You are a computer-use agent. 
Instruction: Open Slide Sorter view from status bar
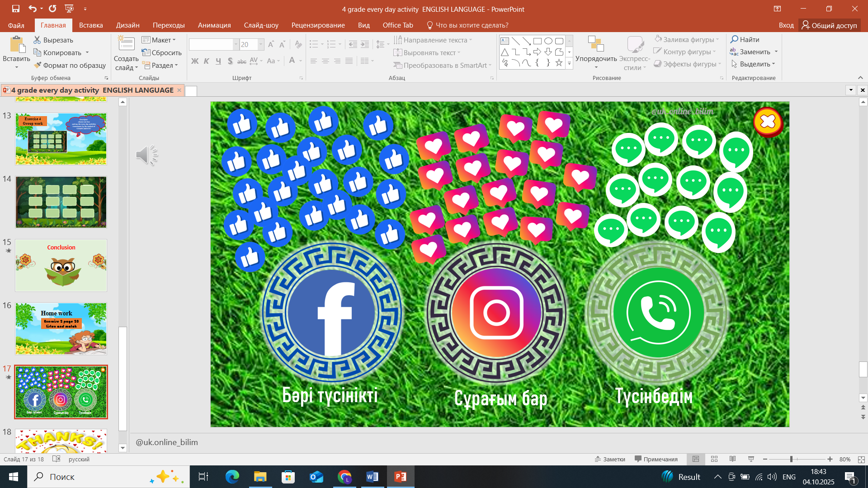coord(714,459)
